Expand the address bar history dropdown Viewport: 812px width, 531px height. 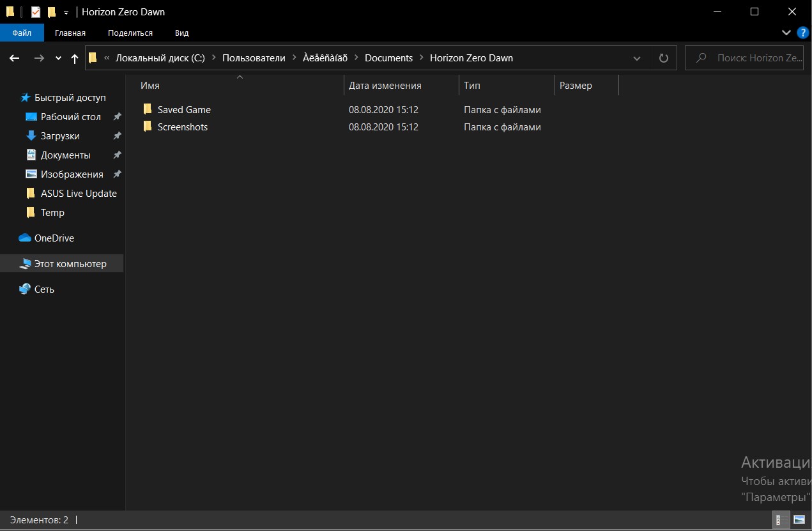click(637, 58)
